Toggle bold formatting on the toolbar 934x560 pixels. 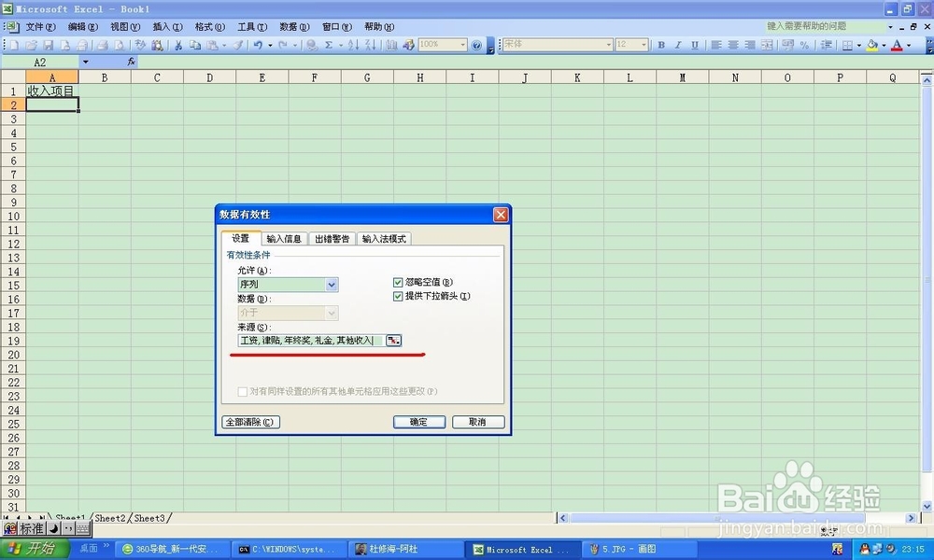(x=661, y=44)
